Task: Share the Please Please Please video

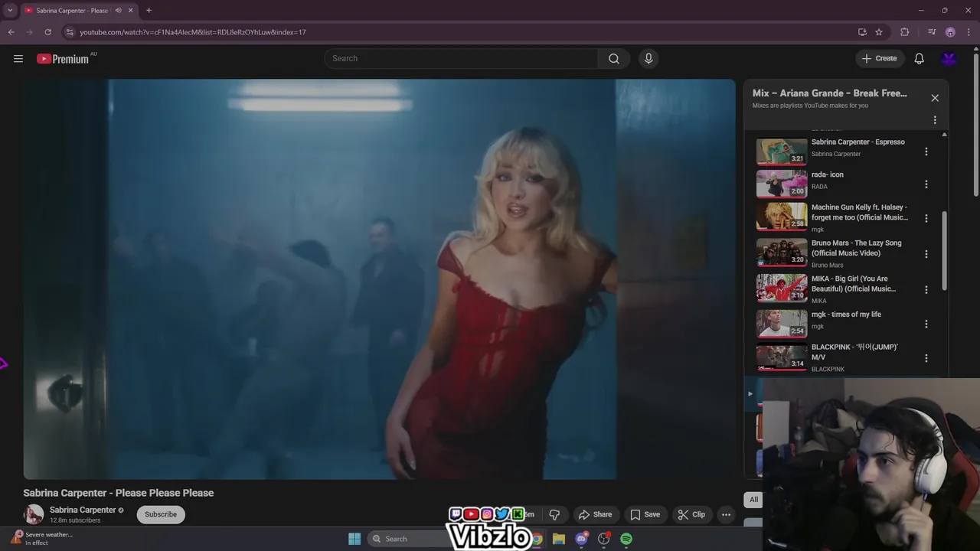Action: click(x=595, y=514)
